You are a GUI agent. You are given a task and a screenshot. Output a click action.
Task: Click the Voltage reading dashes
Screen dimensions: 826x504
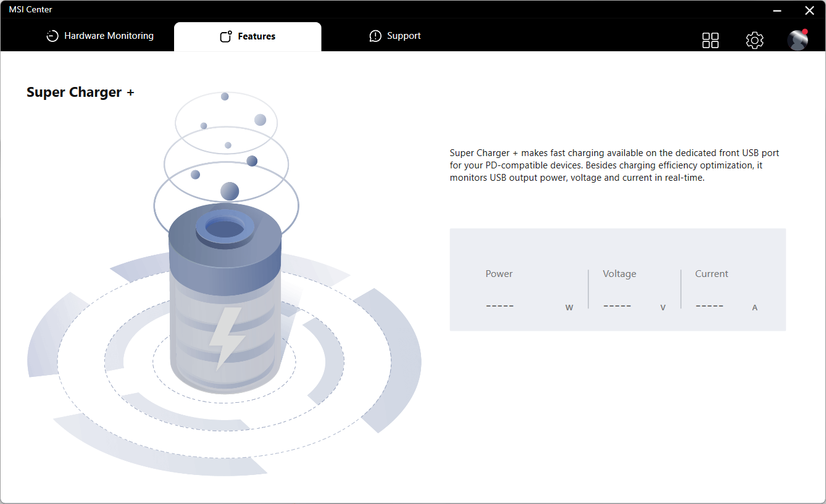click(617, 306)
